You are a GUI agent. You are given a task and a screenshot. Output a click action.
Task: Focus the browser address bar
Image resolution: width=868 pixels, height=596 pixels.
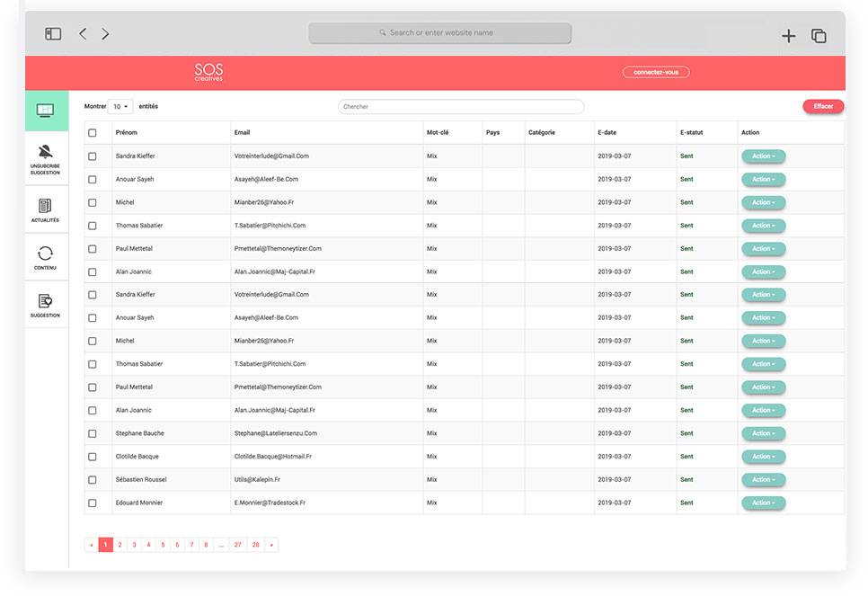click(x=440, y=32)
